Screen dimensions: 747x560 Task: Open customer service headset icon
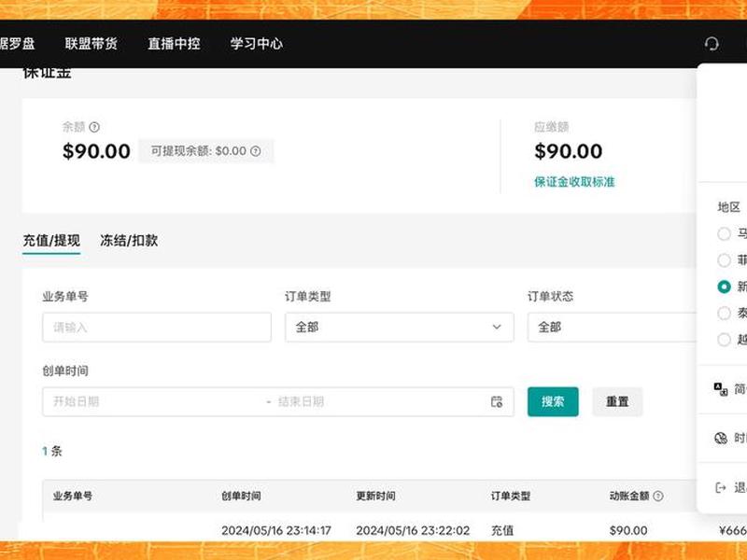coord(712,44)
